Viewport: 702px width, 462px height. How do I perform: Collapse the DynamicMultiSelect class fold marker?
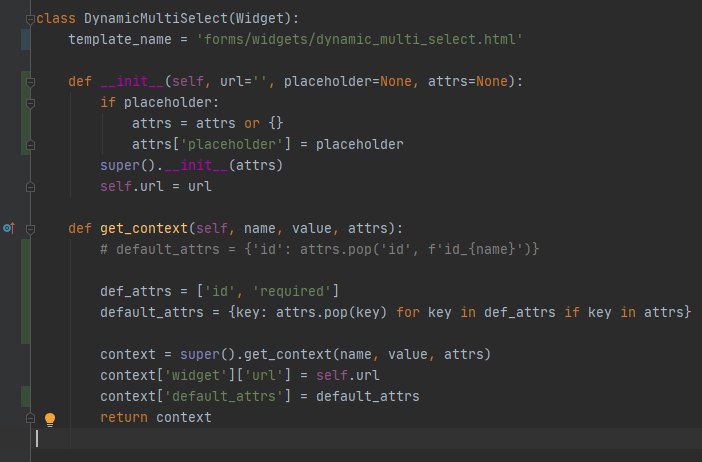30,19
